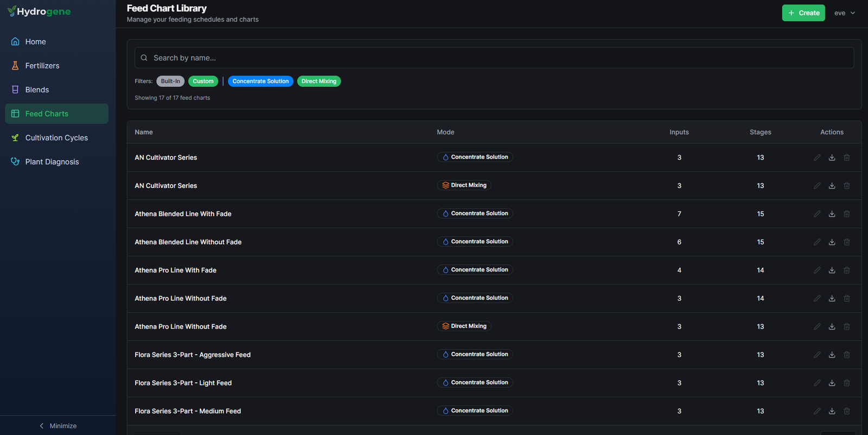Delete Flora Series 3-Part Light Feed
868x435 pixels.
coord(847,383)
